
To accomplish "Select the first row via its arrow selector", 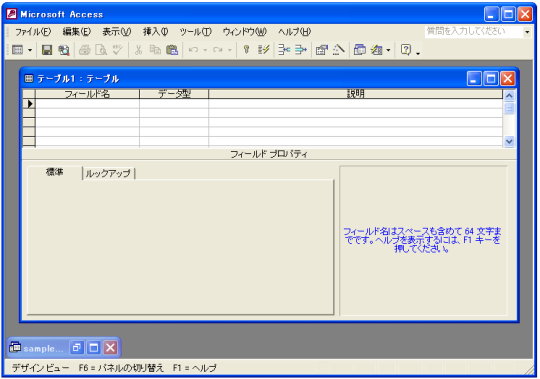I will pos(29,104).
